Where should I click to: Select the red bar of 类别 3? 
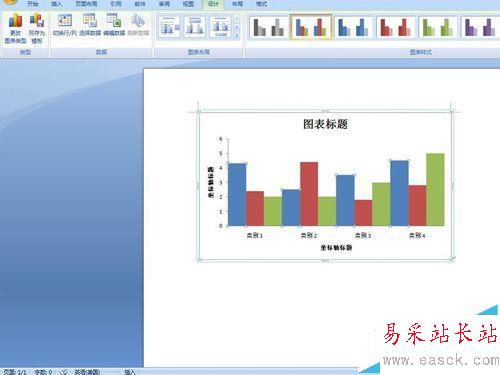coord(363,213)
